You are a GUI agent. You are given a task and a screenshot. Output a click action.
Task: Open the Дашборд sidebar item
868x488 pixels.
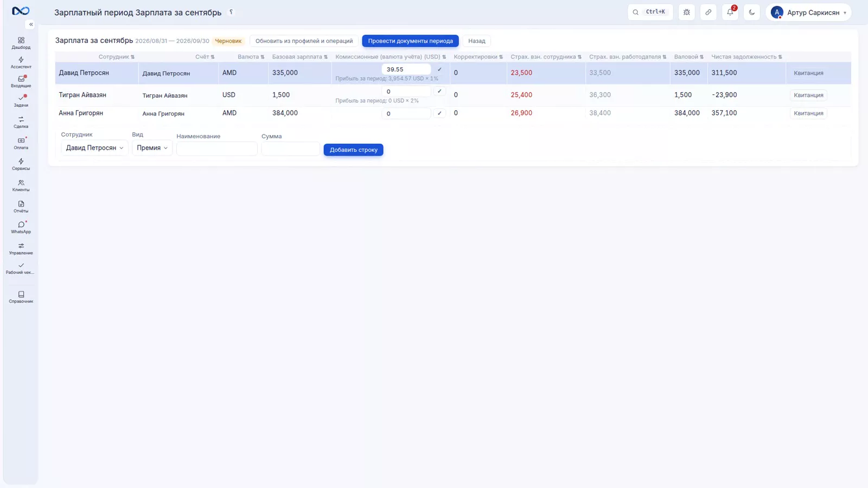point(21,43)
